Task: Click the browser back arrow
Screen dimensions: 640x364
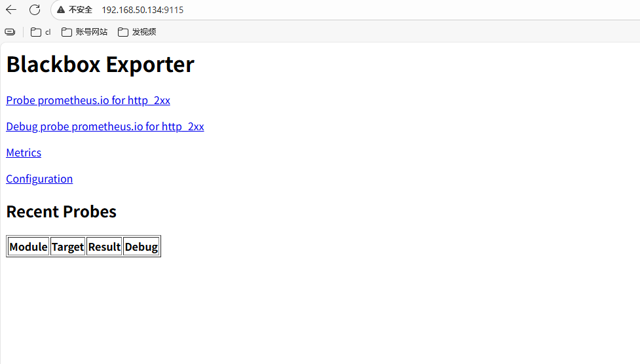Action: pyautogui.click(x=11, y=10)
